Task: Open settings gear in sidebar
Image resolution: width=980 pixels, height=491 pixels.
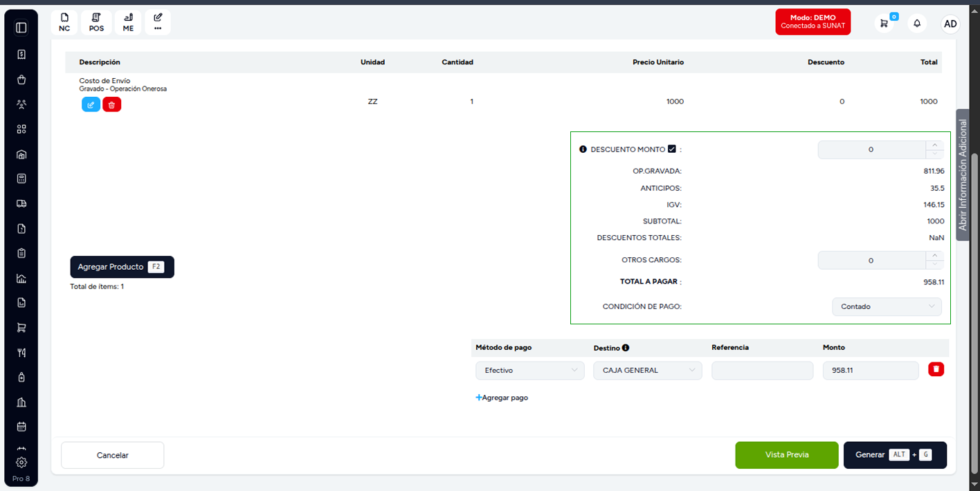Action: point(21,462)
